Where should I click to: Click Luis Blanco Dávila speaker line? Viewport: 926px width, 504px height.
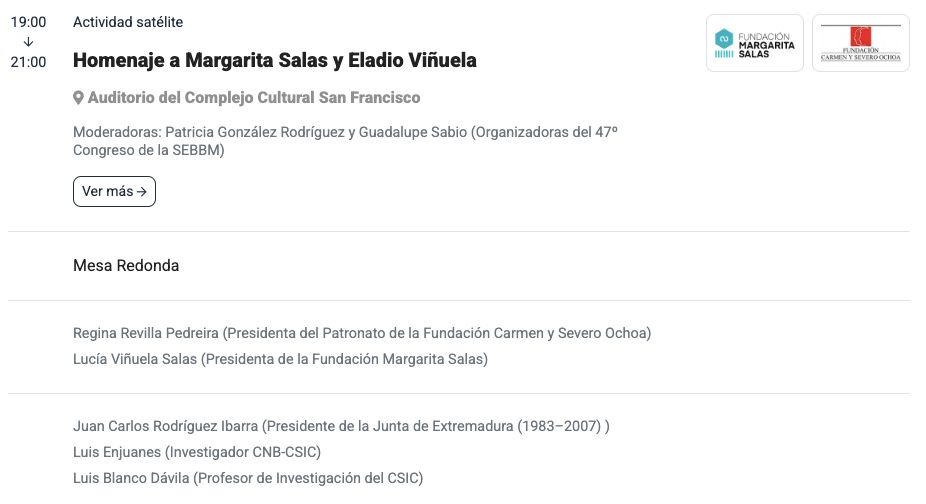(248, 478)
